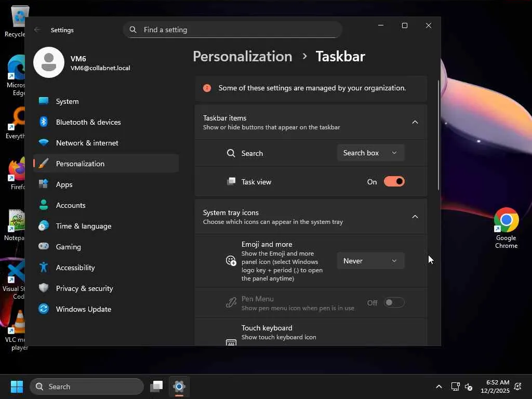Go to Network & internet settings
The image size is (532, 399).
coord(106,143)
